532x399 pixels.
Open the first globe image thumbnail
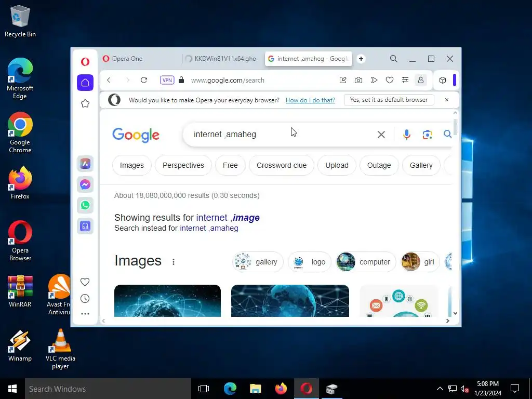[x=168, y=301]
